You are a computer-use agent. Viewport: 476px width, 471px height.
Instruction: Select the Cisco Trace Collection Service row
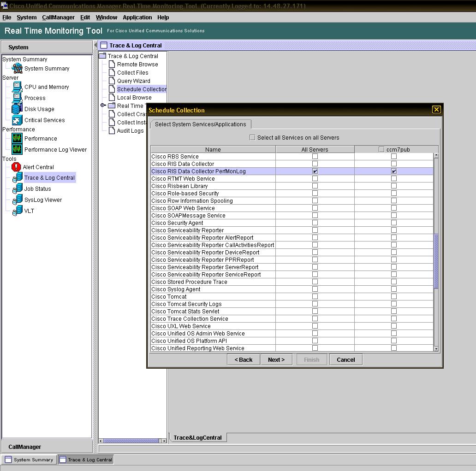click(x=292, y=319)
